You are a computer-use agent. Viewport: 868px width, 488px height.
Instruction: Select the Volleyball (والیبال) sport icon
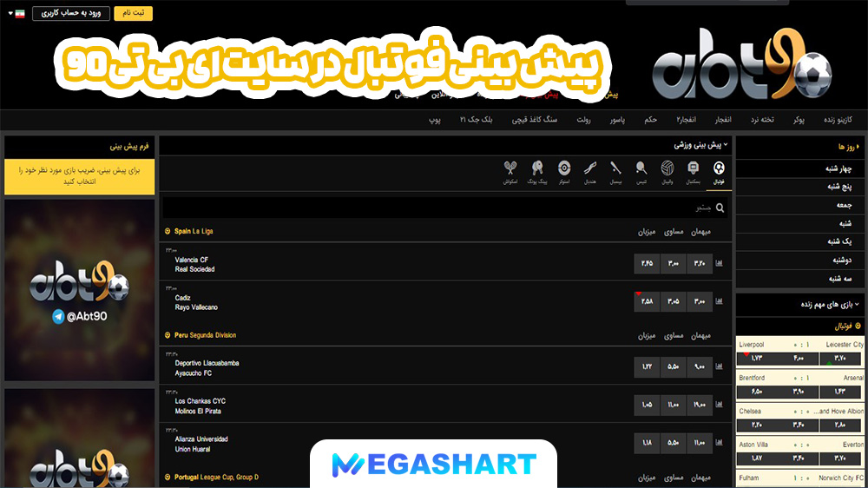(667, 173)
